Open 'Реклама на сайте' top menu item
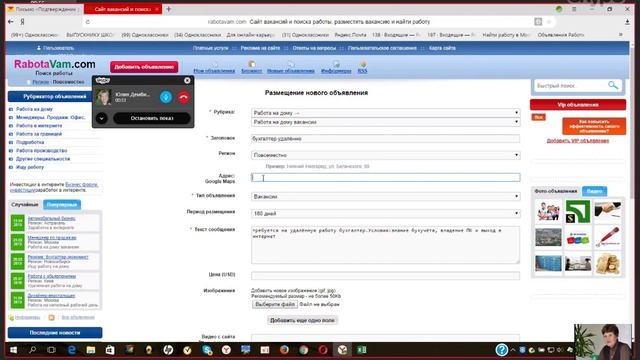Image resolution: width=640 pixels, height=360 pixels. [x=260, y=48]
